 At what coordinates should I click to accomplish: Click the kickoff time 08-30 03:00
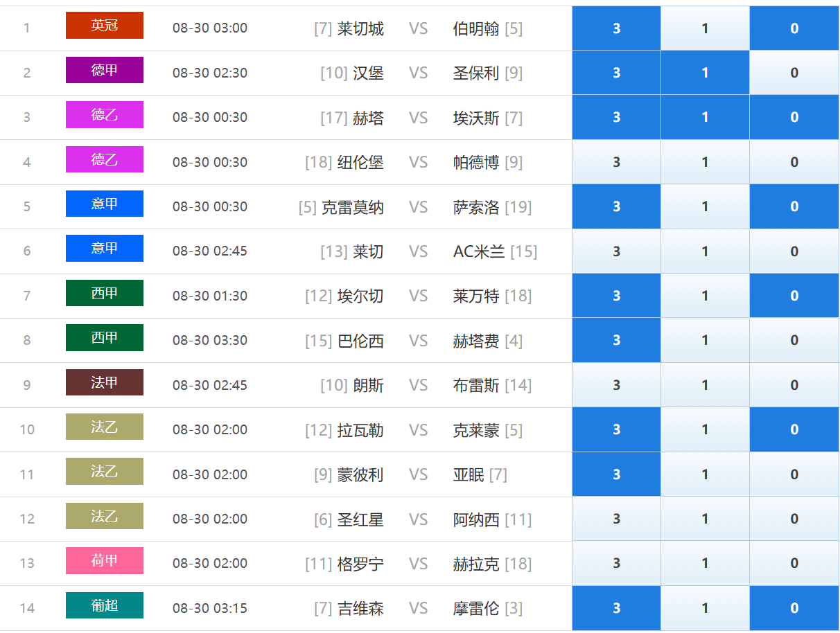tap(210, 28)
